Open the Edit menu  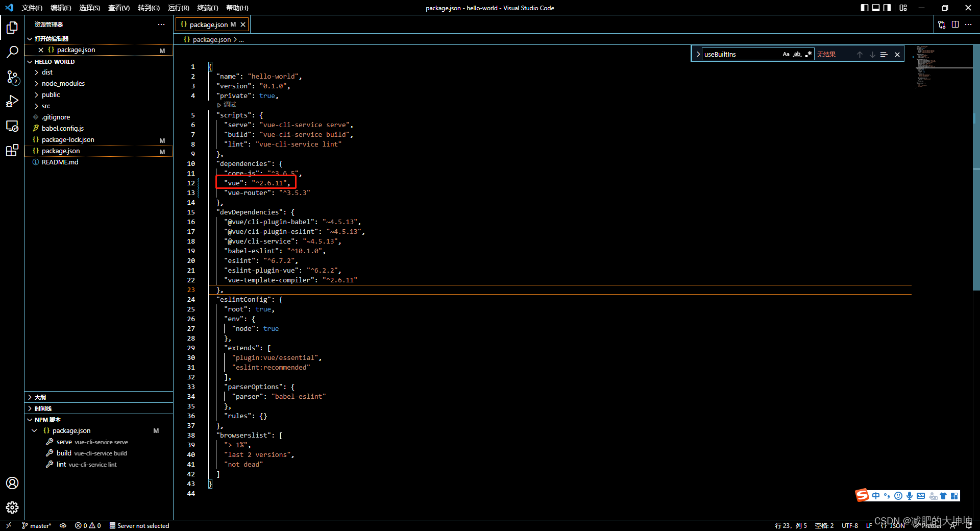(61, 8)
